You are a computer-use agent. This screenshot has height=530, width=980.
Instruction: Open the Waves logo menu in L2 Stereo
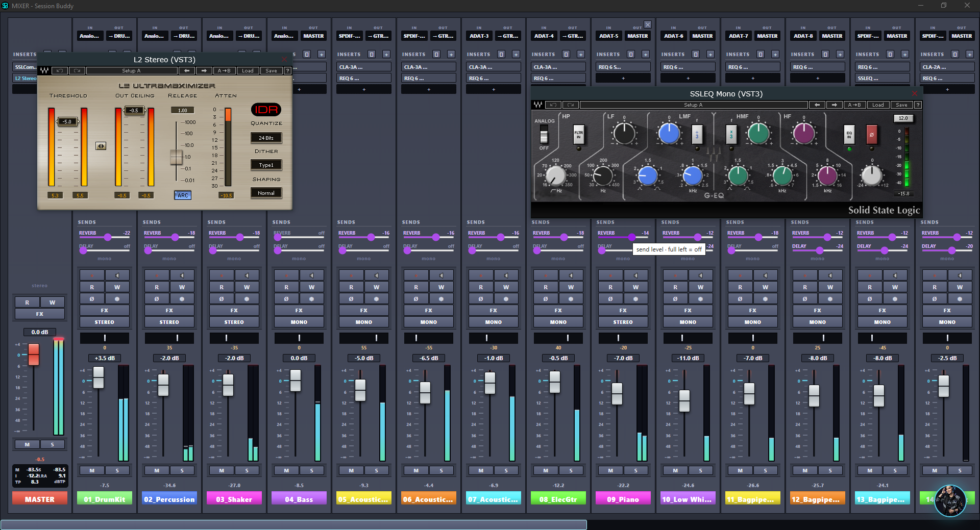point(44,71)
